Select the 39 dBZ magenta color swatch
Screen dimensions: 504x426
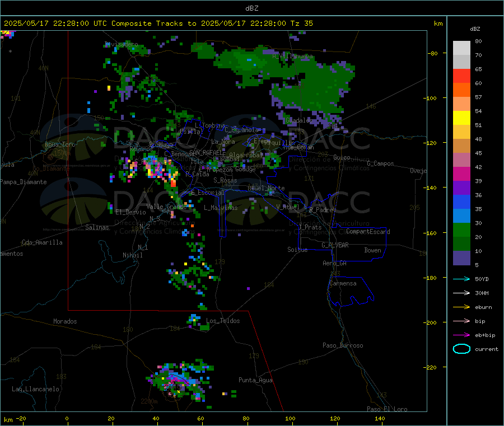(461, 174)
